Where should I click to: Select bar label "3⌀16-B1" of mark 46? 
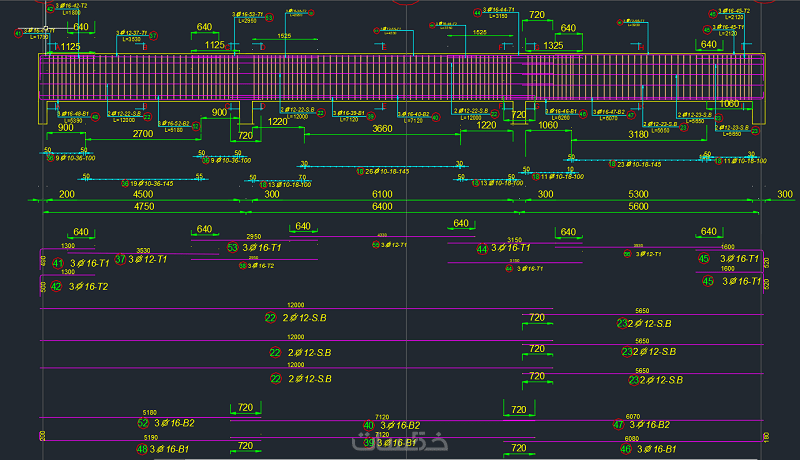point(656,449)
